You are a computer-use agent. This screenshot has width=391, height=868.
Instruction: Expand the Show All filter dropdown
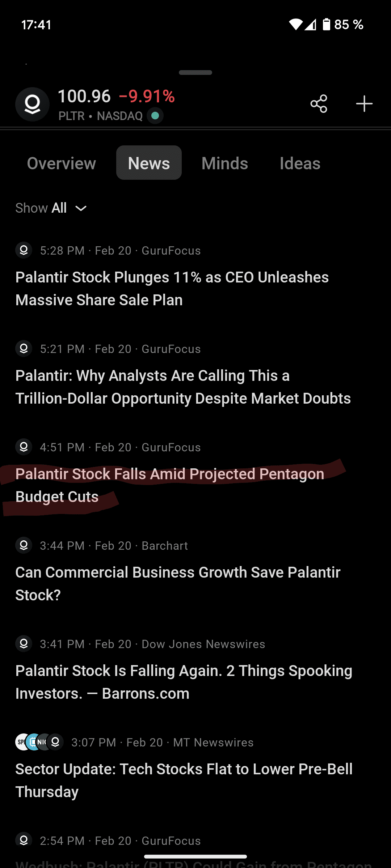click(51, 208)
